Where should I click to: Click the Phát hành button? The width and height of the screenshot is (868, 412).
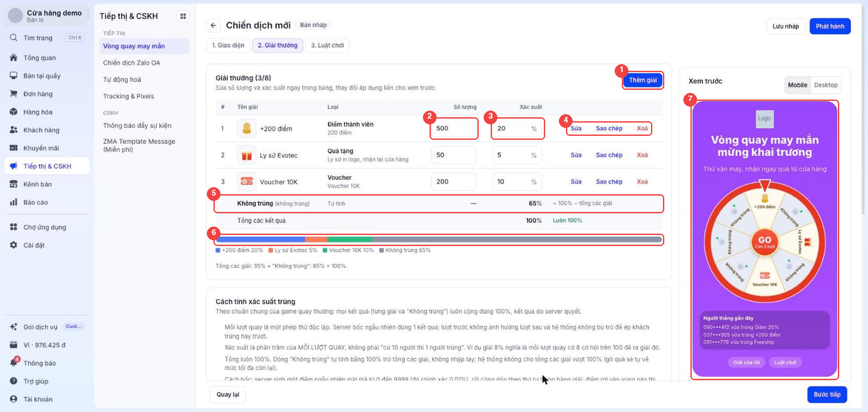(830, 26)
